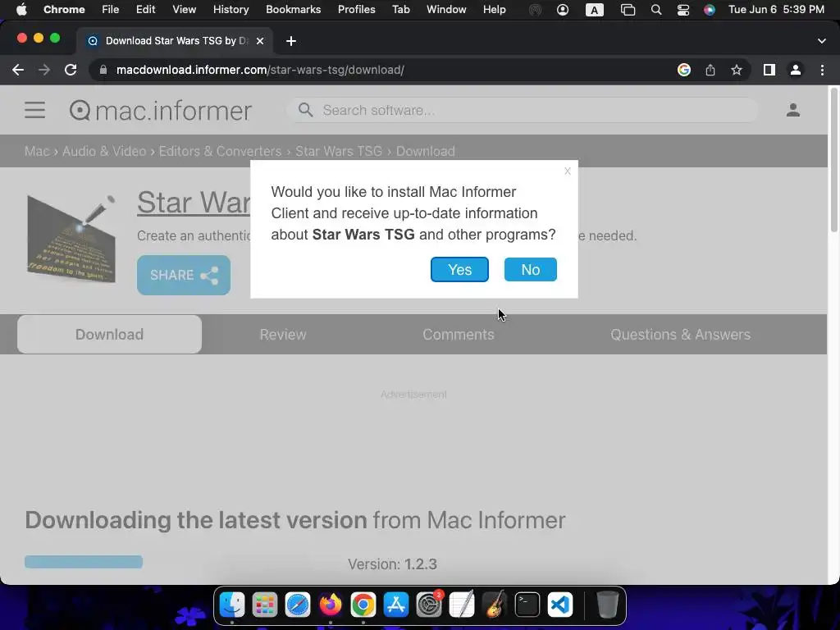Select the Download tab

coord(109,335)
